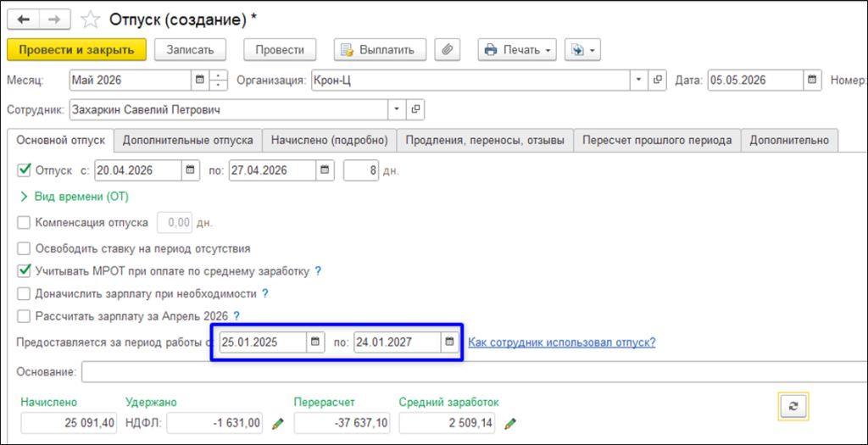Screen dimensions: 868x445
Task: Open organization Крон-Ц card icon
Action: pyautogui.click(x=657, y=80)
